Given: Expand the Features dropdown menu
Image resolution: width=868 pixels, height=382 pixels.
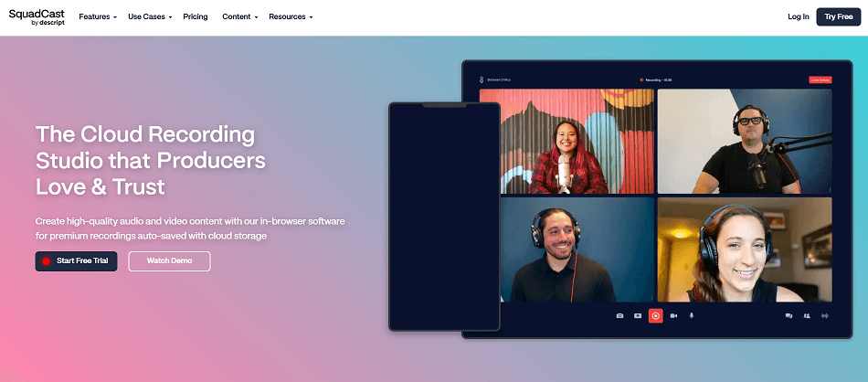Looking at the screenshot, I should pyautogui.click(x=98, y=17).
